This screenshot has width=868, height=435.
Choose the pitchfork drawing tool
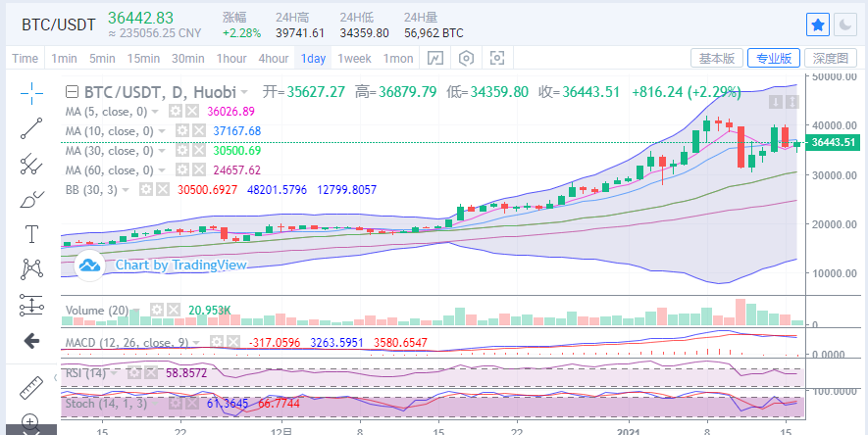[x=31, y=164]
